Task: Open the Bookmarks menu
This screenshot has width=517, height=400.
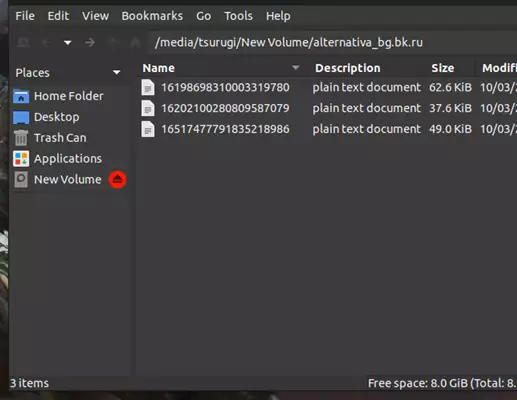Action: [x=152, y=16]
